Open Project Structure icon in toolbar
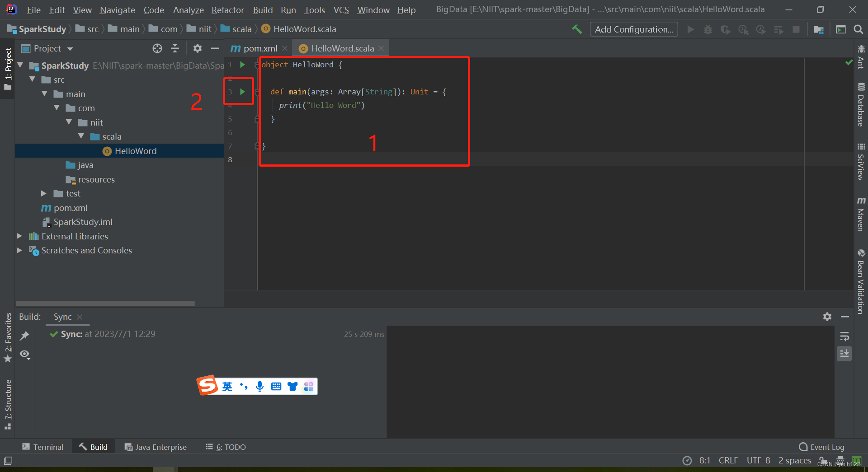 [818, 29]
